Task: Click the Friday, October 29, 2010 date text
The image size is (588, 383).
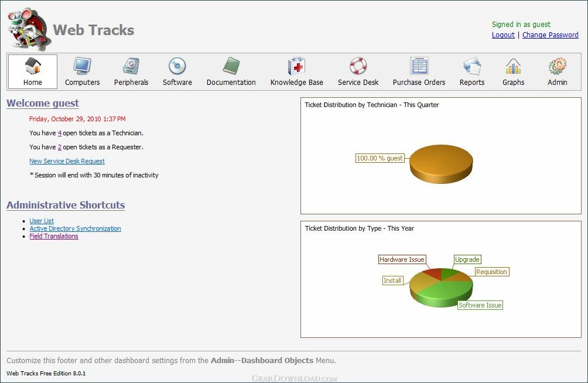Action: (x=77, y=119)
